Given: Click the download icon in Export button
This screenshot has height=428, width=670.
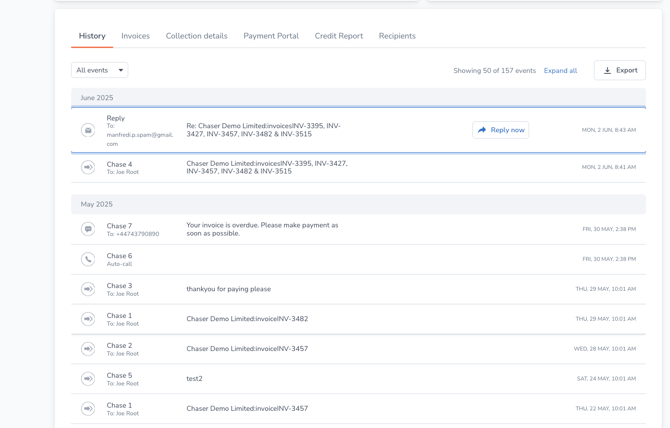Looking at the screenshot, I should pos(607,71).
